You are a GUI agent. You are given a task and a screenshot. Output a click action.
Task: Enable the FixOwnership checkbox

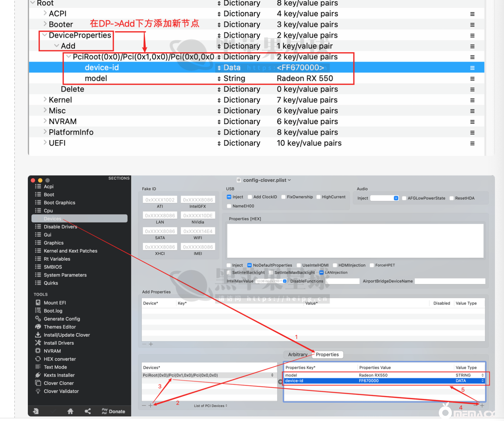pos(283,197)
